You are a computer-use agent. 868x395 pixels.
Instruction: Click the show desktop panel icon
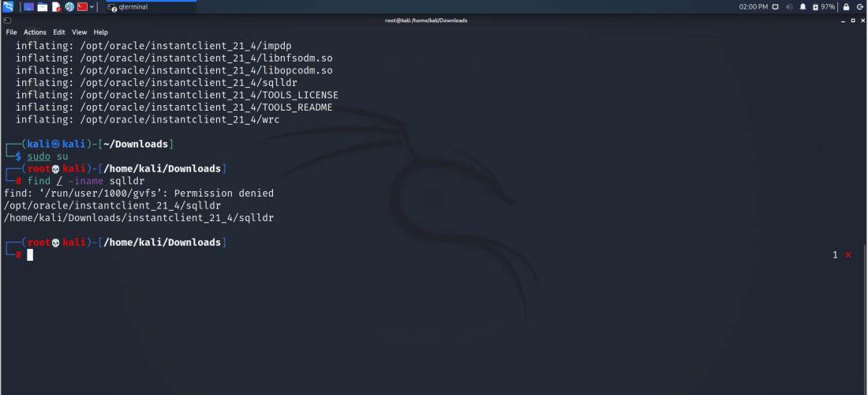click(28, 6)
